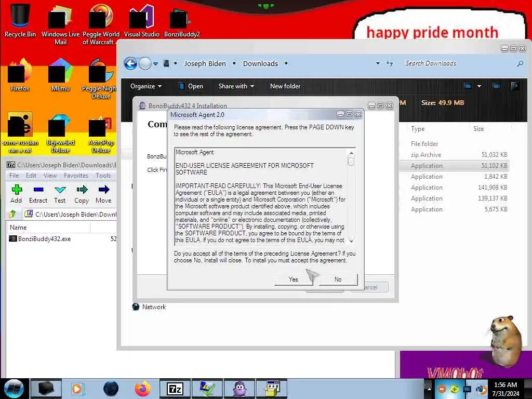532x399 pixels.
Task: Select the Bejeweled Deluxe desktop icon
Action: click(60, 133)
